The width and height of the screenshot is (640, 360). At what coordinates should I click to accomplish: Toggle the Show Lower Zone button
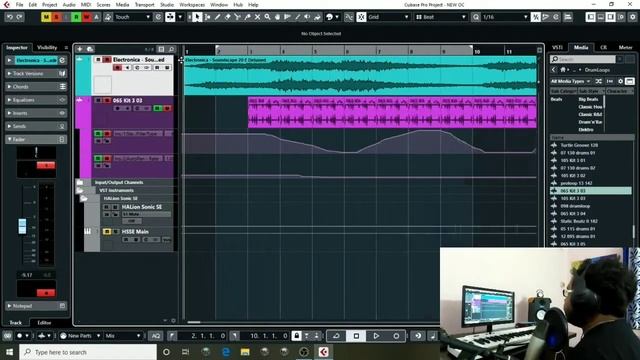pos(601,17)
